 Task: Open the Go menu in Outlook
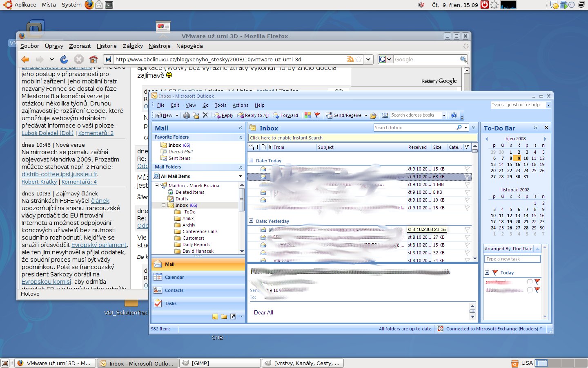[205, 105]
